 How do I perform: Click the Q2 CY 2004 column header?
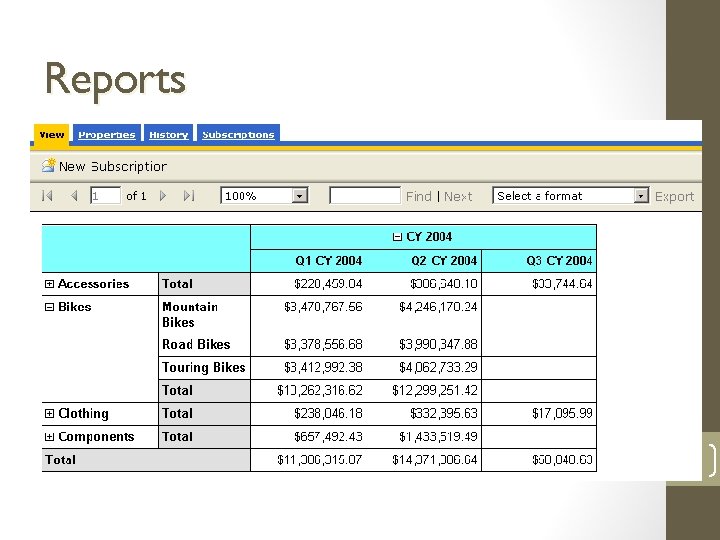[444, 261]
